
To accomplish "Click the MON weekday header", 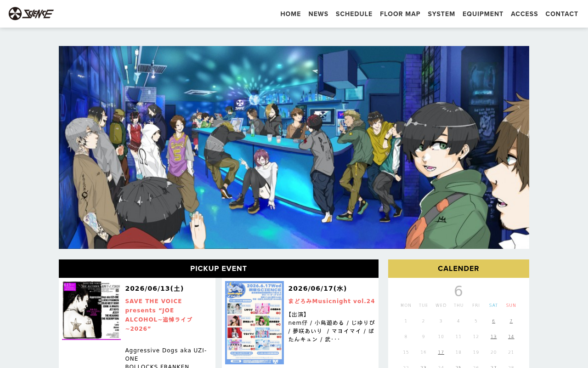I will coord(406,305).
